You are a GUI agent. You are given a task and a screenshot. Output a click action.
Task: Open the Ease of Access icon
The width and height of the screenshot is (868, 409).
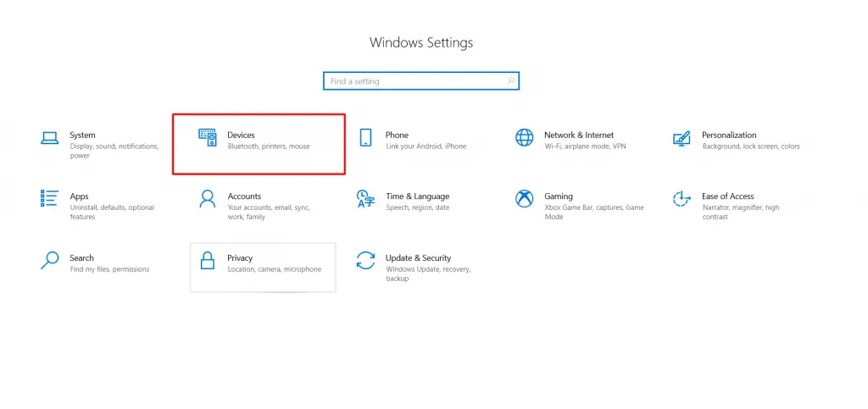point(682,198)
